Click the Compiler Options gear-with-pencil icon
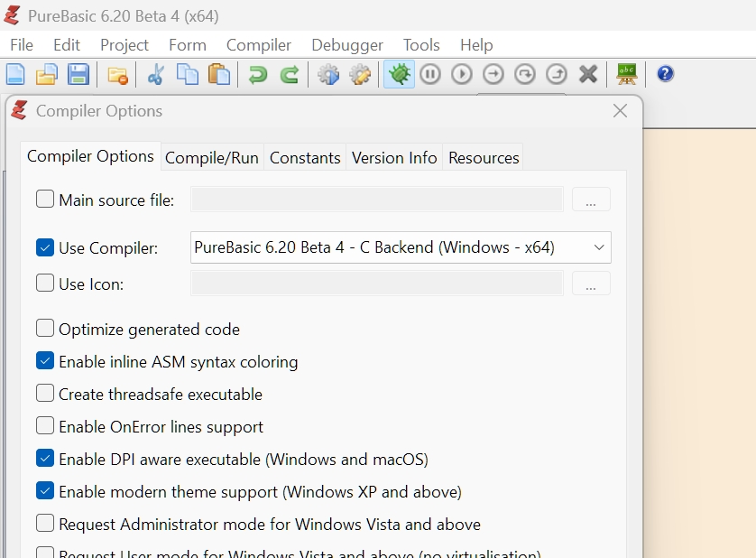This screenshot has height=558, width=756. click(360, 75)
